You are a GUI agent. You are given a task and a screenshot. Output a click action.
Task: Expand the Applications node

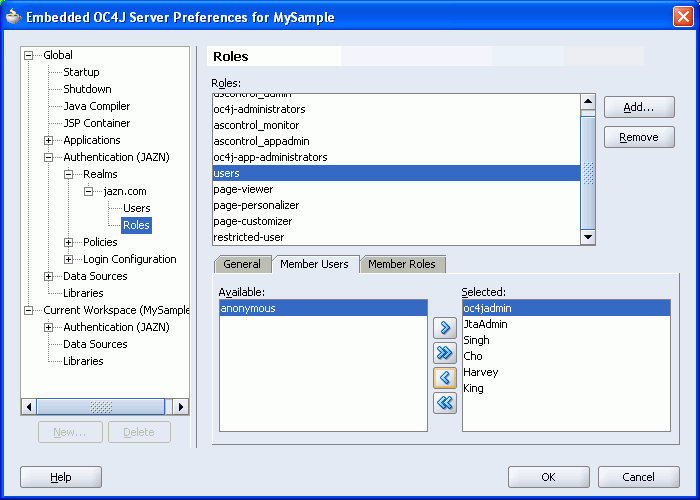point(49,141)
